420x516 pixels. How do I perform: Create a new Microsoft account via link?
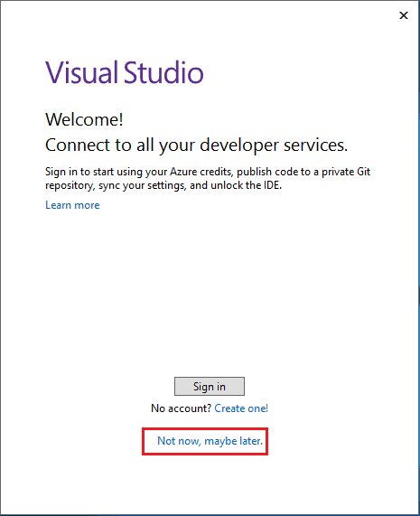point(241,408)
